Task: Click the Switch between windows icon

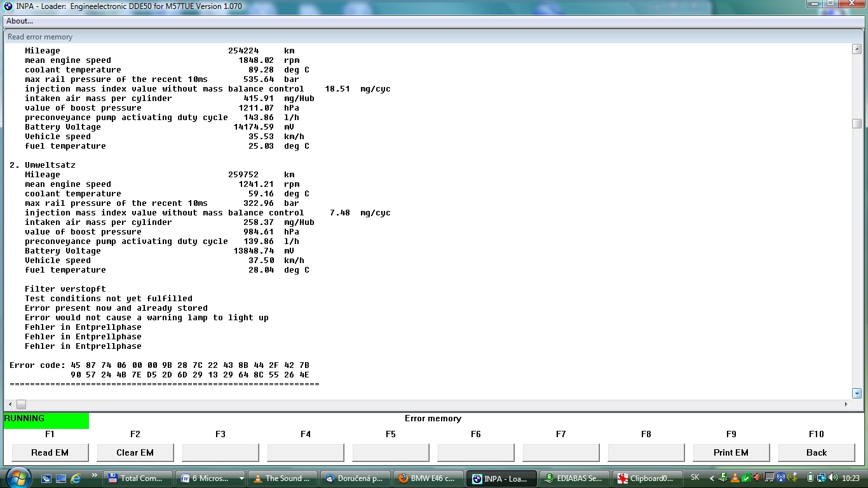Action: click(x=61, y=478)
